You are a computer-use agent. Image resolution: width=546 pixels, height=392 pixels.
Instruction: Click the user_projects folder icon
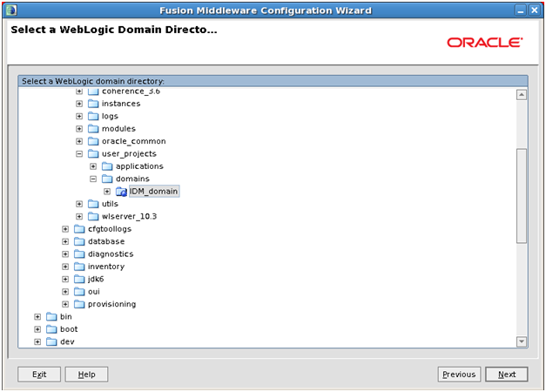93,154
